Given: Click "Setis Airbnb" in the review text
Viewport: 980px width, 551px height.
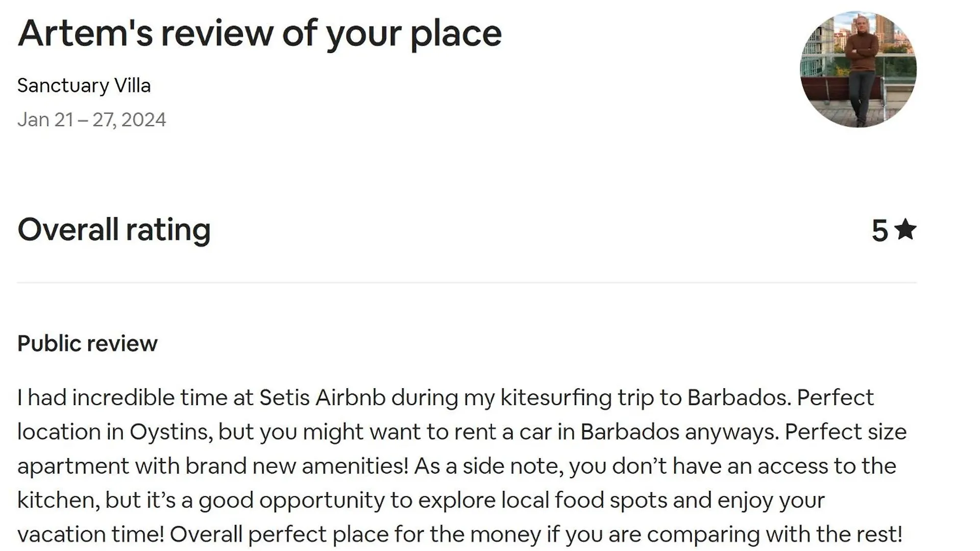Looking at the screenshot, I should pos(322,397).
